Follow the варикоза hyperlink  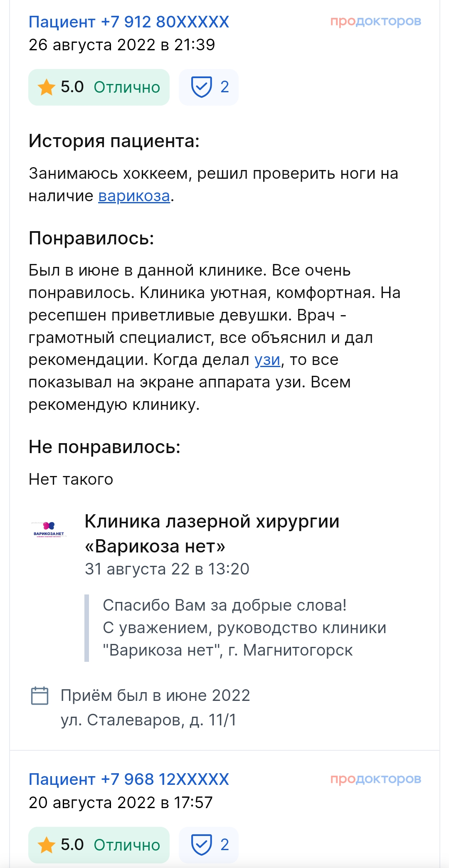point(134,196)
